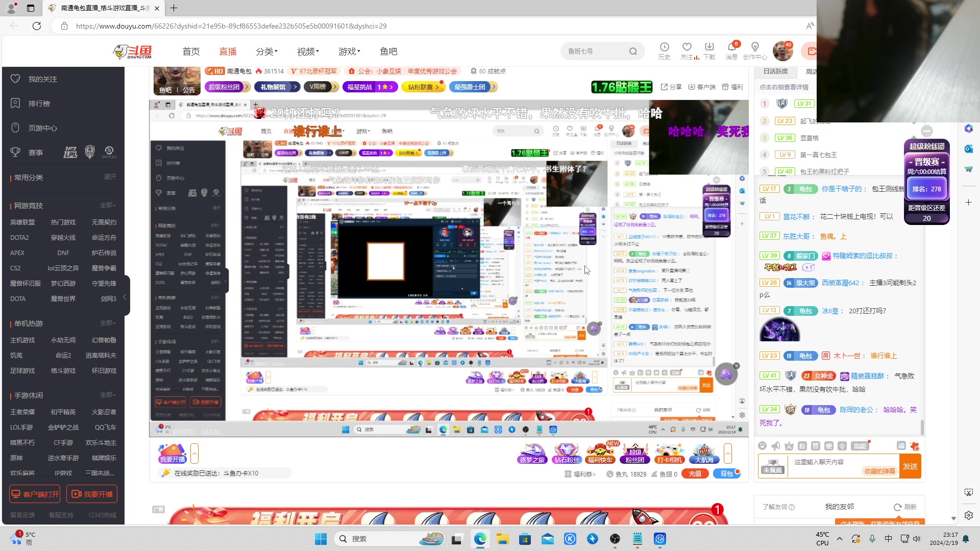Image resolution: width=980 pixels, height=551 pixels.
Task: Click the red splash icon in chat toolbar
Action: pyautogui.click(x=914, y=446)
